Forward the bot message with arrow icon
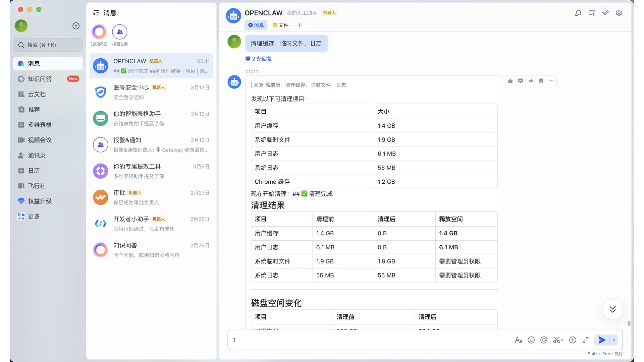 pos(531,81)
